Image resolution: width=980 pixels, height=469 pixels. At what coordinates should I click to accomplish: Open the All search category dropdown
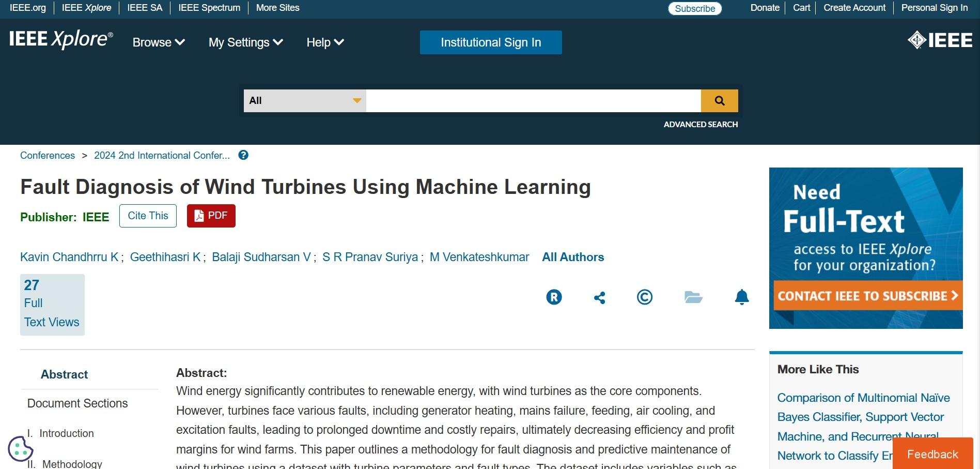pyautogui.click(x=305, y=101)
